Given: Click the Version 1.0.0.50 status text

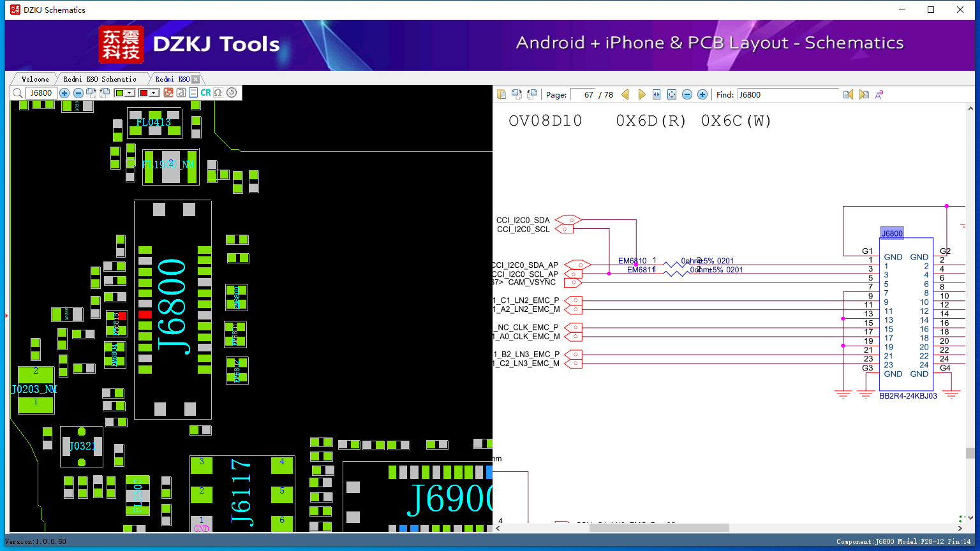Looking at the screenshot, I should [36, 541].
